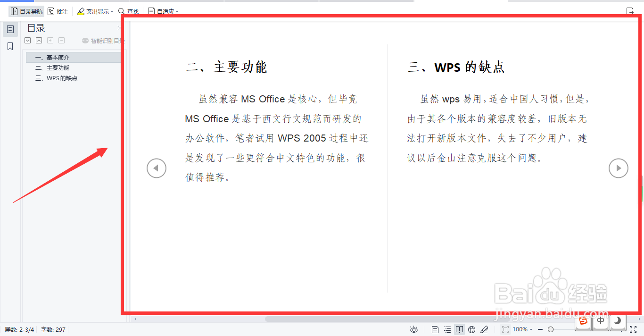Screen dimensions: 644x336
Task: Click the moon icon on input method bar
Action: click(x=617, y=321)
